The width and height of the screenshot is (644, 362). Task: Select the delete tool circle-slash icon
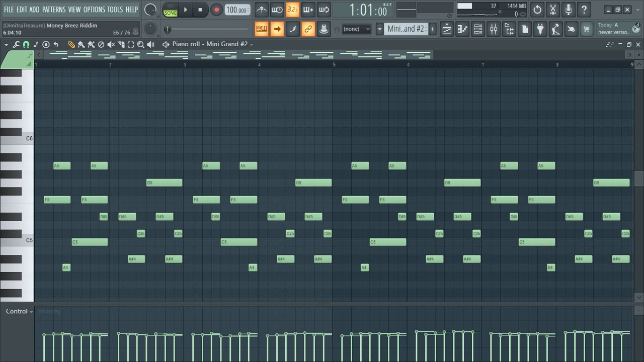point(101,44)
